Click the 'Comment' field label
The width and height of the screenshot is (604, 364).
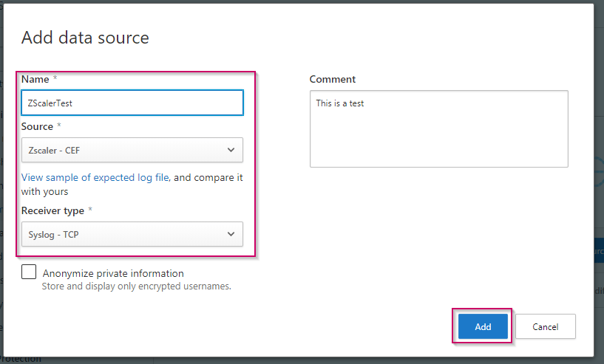[333, 79]
